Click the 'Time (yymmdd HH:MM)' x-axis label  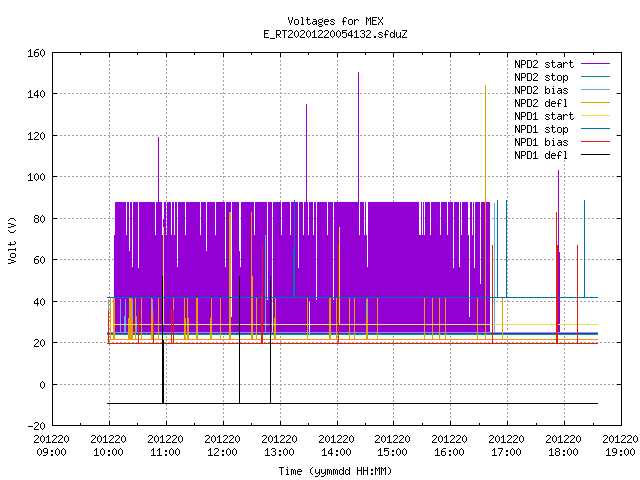click(x=335, y=471)
